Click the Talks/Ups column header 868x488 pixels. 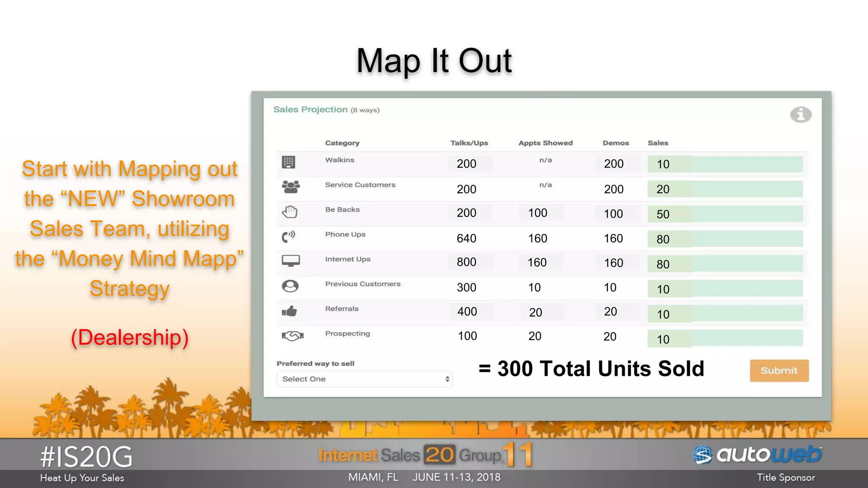pos(469,143)
